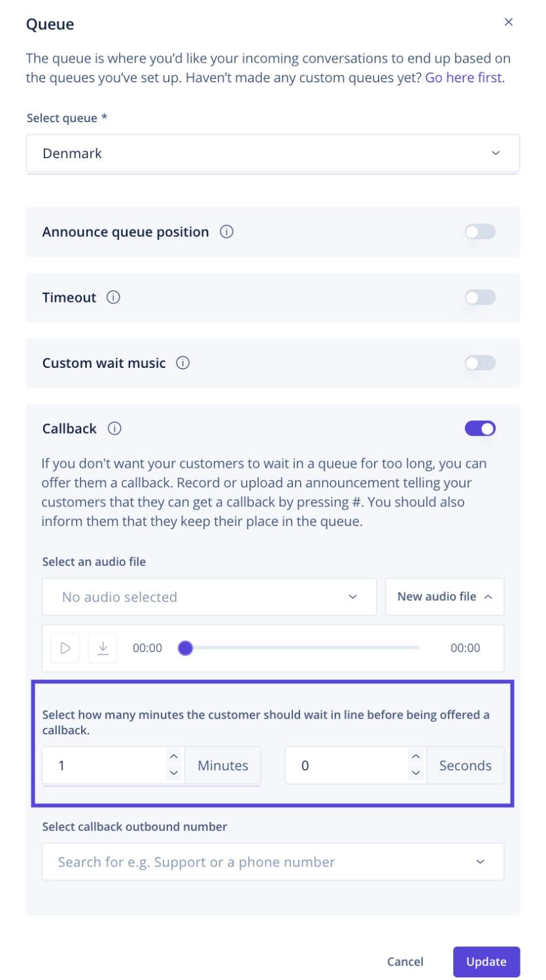This screenshot has height=980, width=546.
Task: Enable Announce queue position toggle
Action: coord(480,232)
